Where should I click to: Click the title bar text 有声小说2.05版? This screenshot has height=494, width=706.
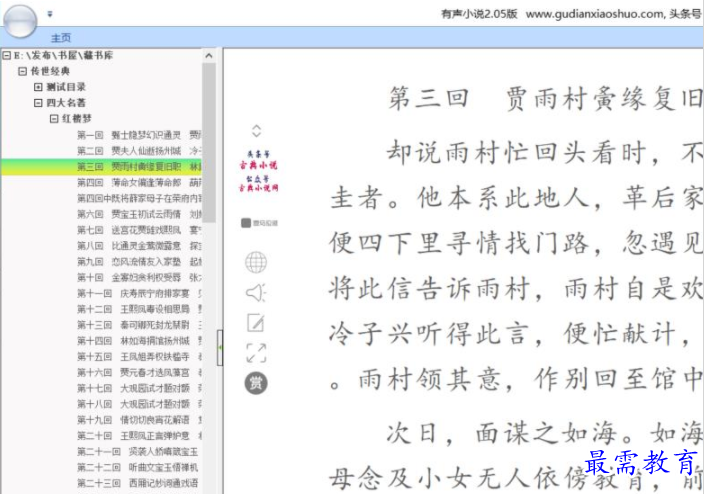pyautogui.click(x=480, y=14)
